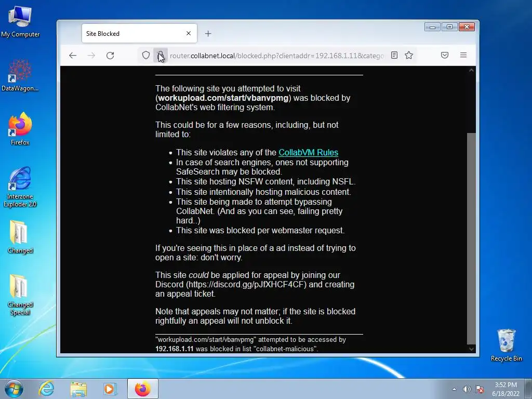Toggle reader view icon in address bar
The height and width of the screenshot is (399, 532).
point(394,55)
